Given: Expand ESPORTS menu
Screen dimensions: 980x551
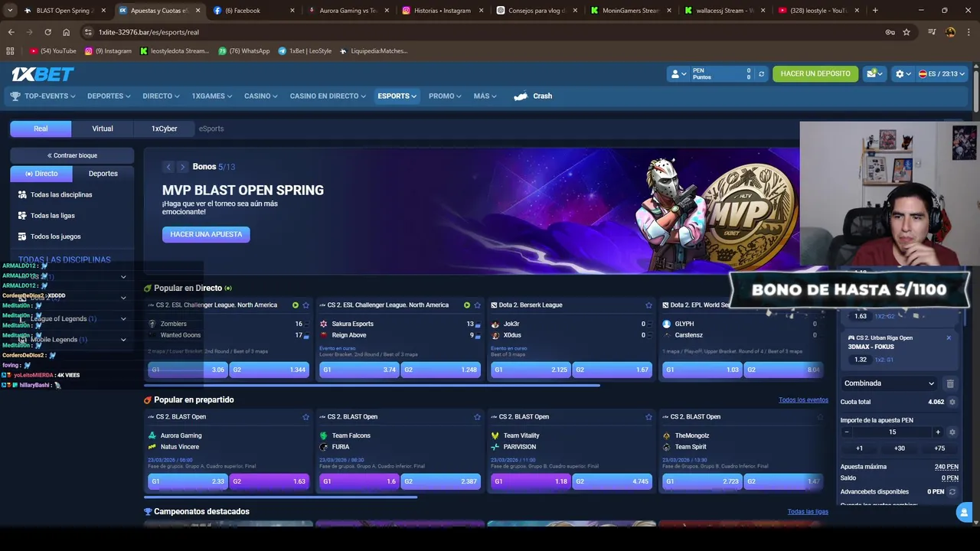Looking at the screenshot, I should pyautogui.click(x=397, y=96).
